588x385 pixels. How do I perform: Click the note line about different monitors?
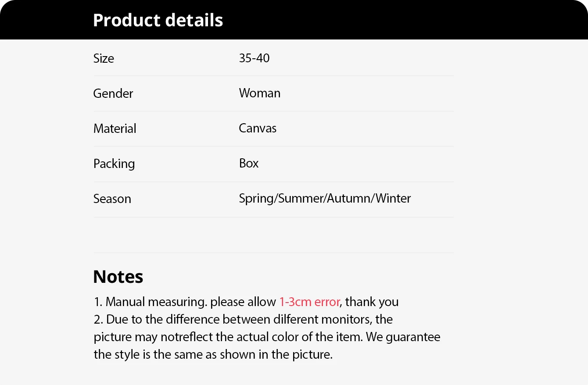point(243,319)
